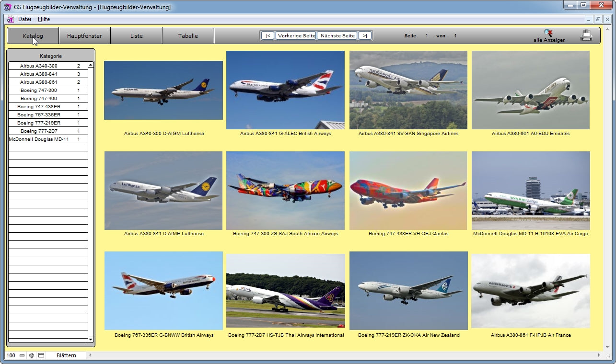Switch to the Liste tab
The height and width of the screenshot is (364, 616).
click(x=137, y=36)
